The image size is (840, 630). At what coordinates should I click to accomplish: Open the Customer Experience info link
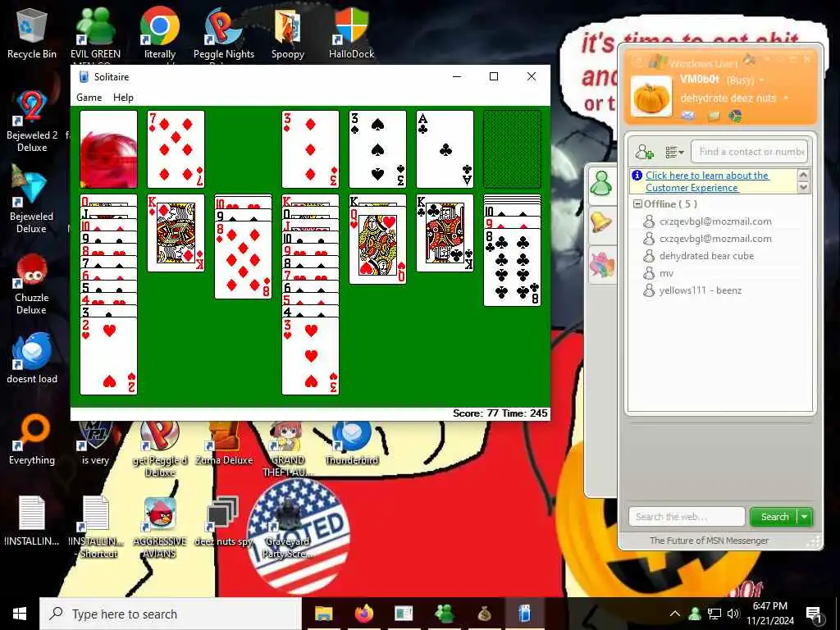pyautogui.click(x=707, y=181)
